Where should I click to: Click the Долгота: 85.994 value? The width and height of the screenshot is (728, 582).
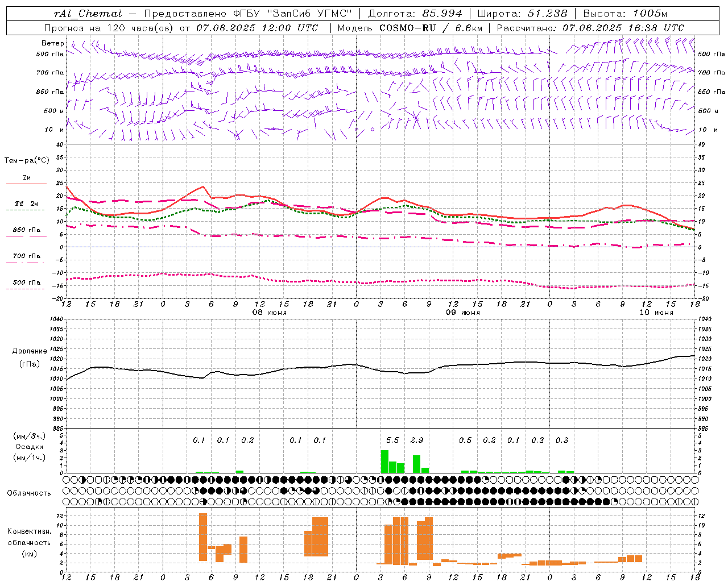point(415,14)
